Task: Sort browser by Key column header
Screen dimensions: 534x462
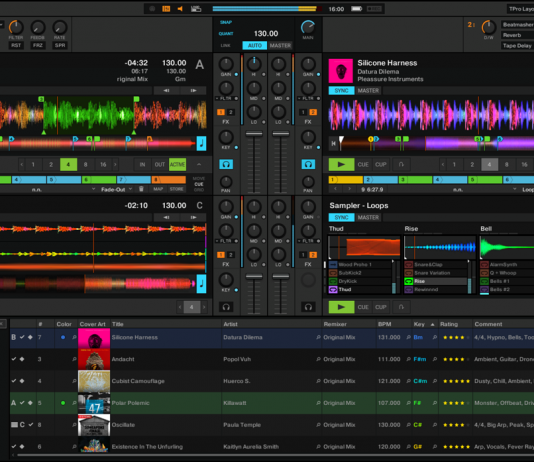Action: point(419,324)
